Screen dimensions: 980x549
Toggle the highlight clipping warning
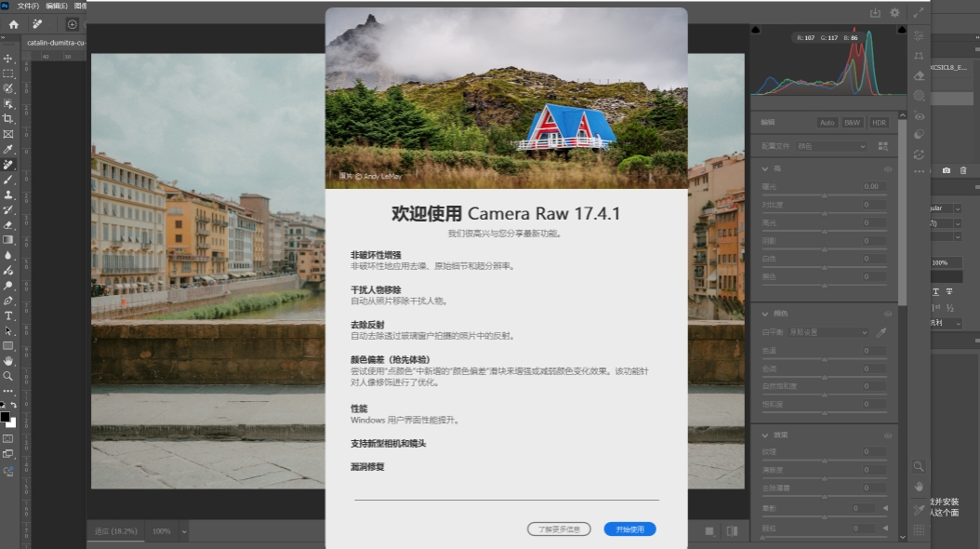[x=901, y=30]
